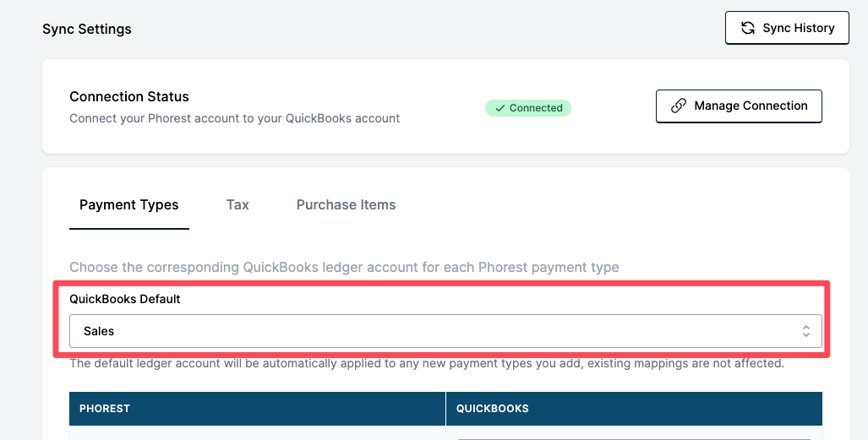Click the chain link icon beside Manage Connection
The image size is (868, 440).
click(x=678, y=106)
